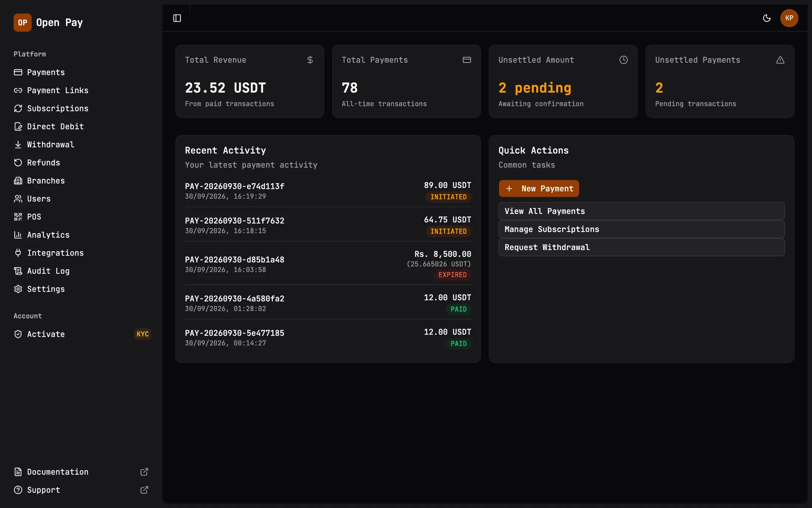
Task: Open Branches from the sidebar
Action: click(81, 181)
